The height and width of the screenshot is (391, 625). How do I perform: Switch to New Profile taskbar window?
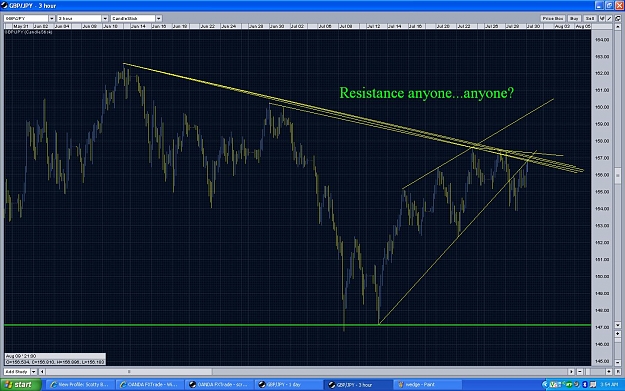pyautogui.click(x=80, y=385)
